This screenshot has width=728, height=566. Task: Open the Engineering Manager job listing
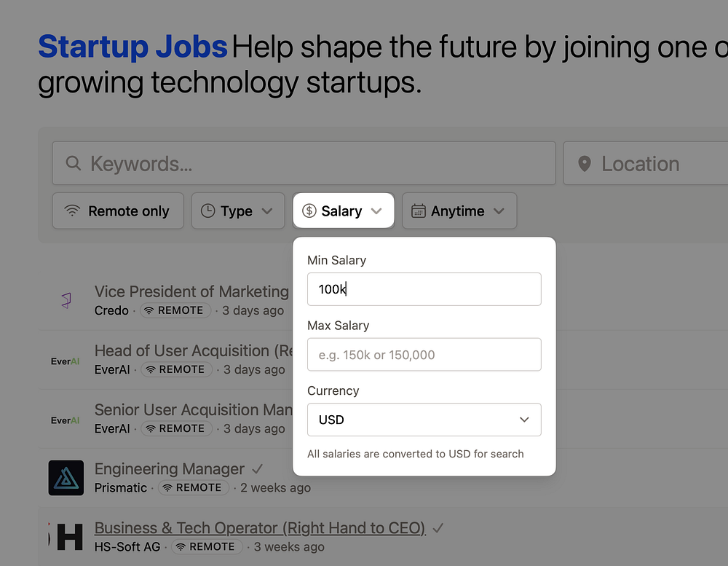[x=170, y=469]
